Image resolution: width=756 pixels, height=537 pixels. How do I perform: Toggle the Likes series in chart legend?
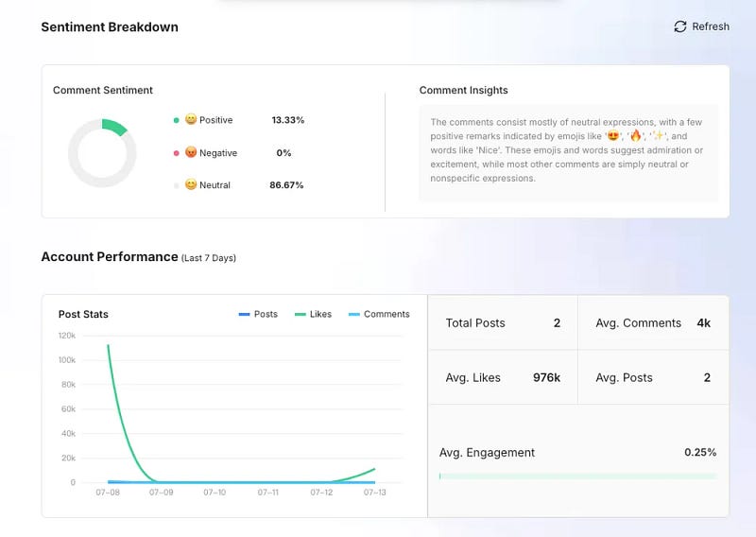313,314
